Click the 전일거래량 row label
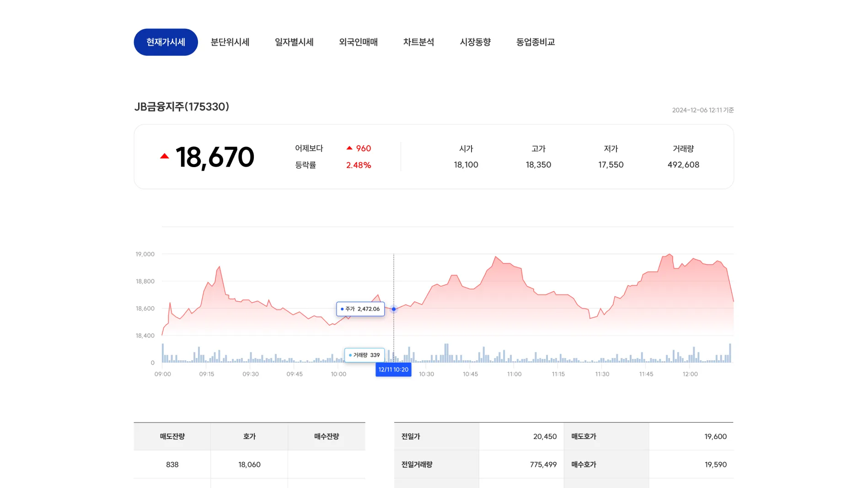The image size is (868, 488). tap(417, 465)
